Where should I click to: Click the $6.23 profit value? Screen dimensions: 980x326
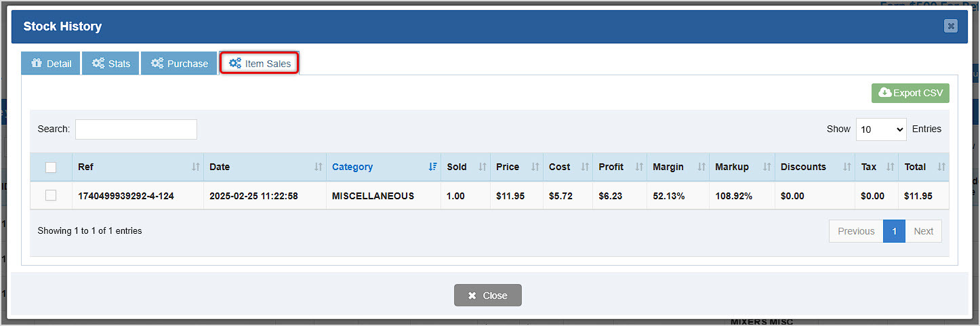(x=610, y=196)
